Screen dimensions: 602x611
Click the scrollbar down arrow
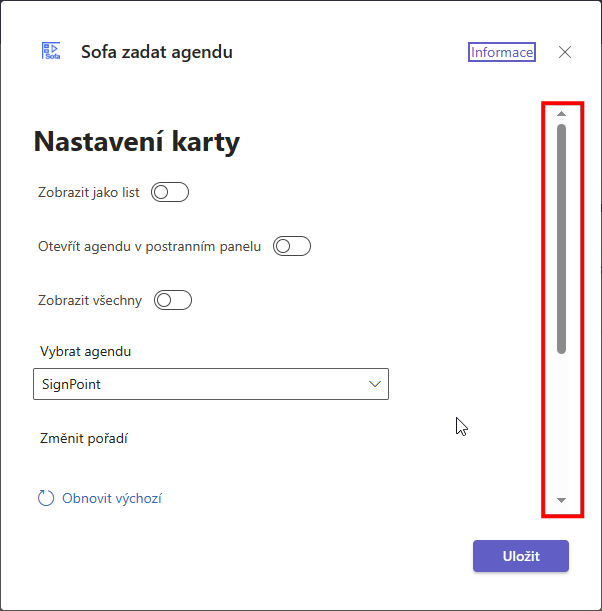point(561,500)
